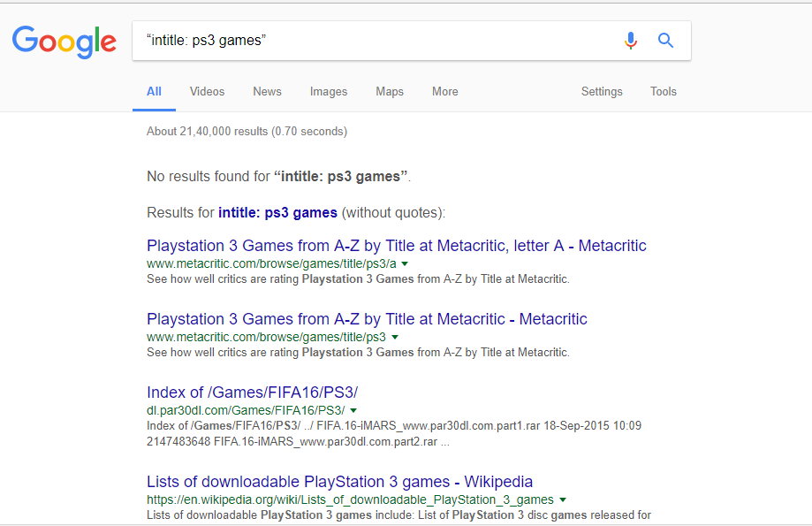Expand dropdown arrow beside metacritic.com/browse/games/title/ps3/a URL
This screenshot has width=812, height=526.
[x=405, y=264]
